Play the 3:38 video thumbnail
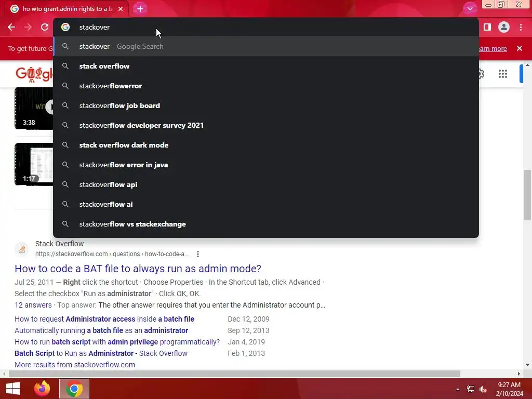The height and width of the screenshot is (399, 532). tap(34, 108)
